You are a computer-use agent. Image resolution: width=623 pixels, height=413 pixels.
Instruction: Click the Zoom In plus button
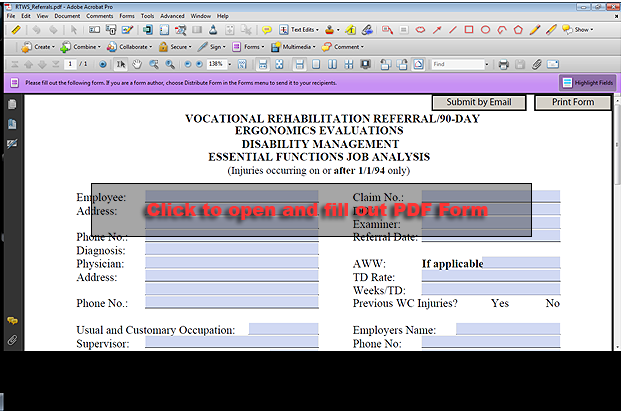click(x=199, y=64)
